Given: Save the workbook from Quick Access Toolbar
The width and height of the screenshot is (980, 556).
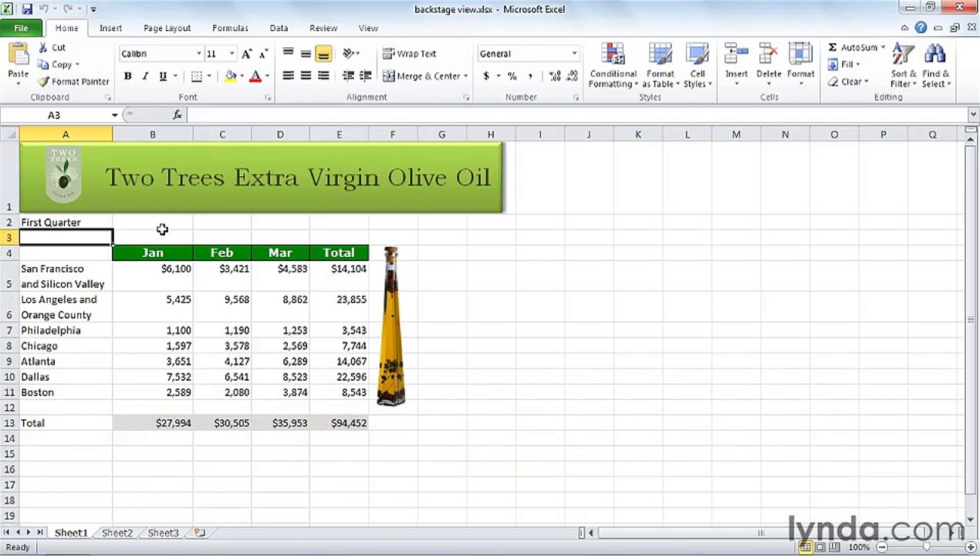Looking at the screenshot, I should point(27,9).
